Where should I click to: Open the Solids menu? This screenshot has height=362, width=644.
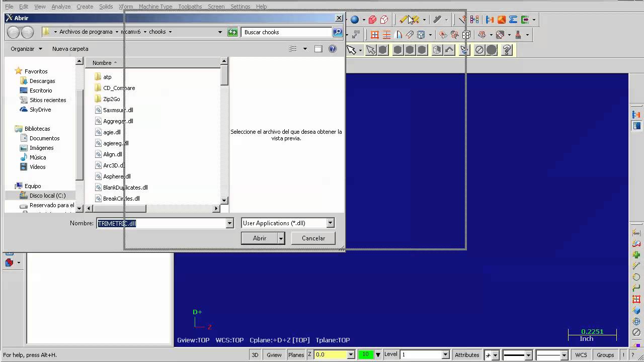coord(106,7)
